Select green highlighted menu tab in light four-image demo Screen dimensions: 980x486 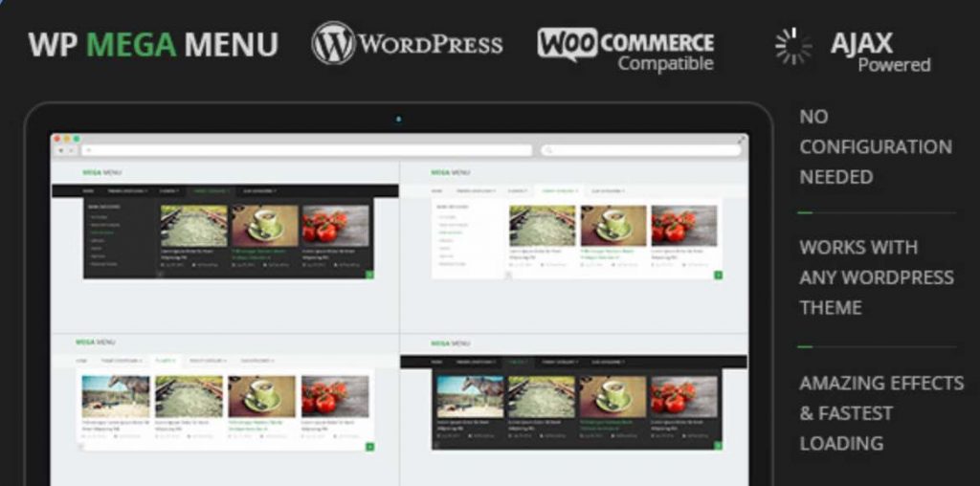pyautogui.click(x=166, y=361)
